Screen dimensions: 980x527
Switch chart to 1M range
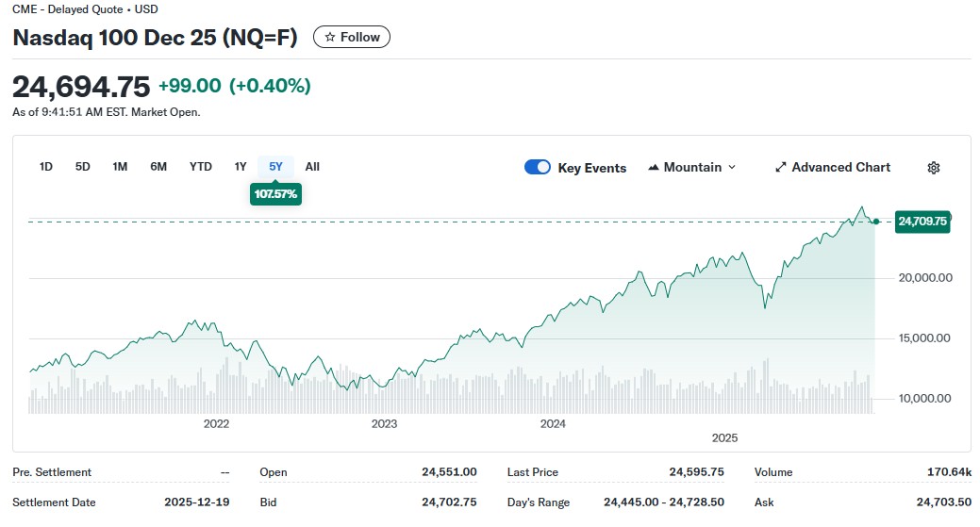tap(120, 167)
